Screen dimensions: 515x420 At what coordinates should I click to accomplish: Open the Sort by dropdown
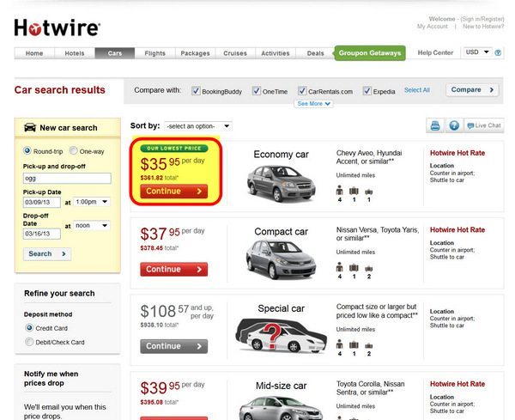[198, 126]
